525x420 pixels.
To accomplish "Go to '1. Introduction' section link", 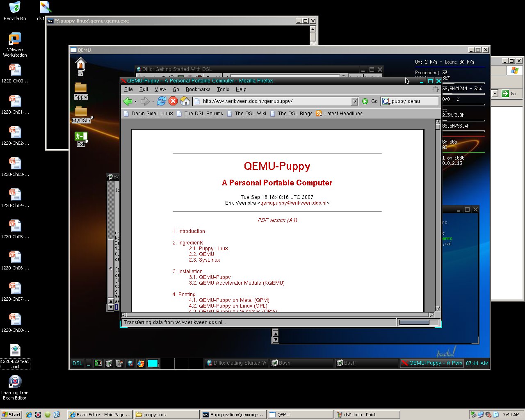I will click(189, 231).
